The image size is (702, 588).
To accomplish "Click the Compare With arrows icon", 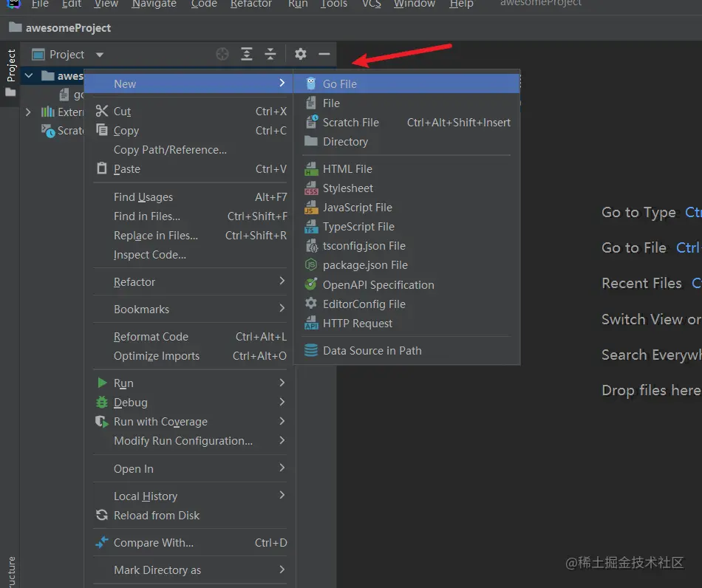I will [x=102, y=542].
